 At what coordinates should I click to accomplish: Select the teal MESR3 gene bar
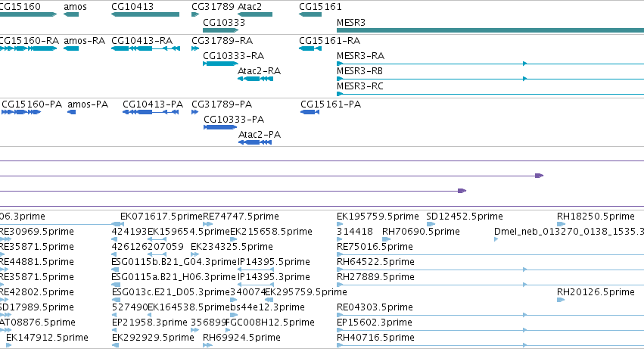(x=490, y=30)
